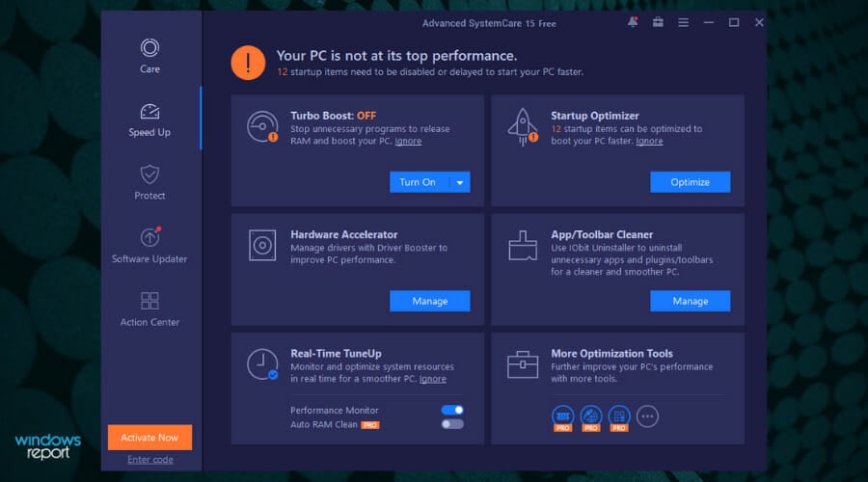The height and width of the screenshot is (482, 868).
Task: Click the App/Toolbar Cleaner brush icon
Action: [523, 245]
